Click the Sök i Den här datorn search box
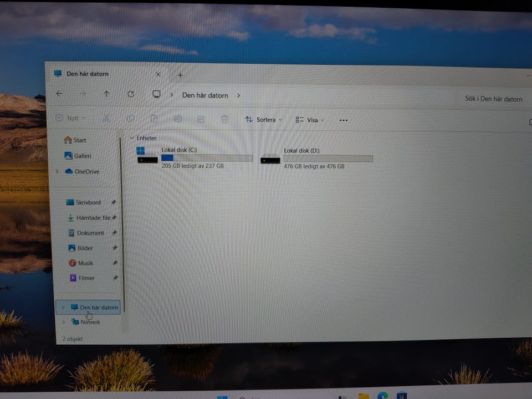Image resolution: width=532 pixels, height=399 pixels. pyautogui.click(x=493, y=99)
